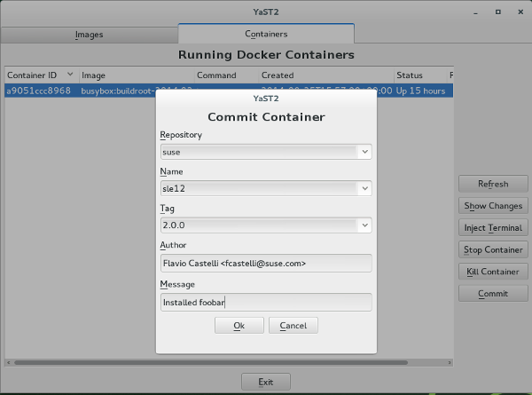
Task: Exit the YaST2 module
Action: pos(265,382)
